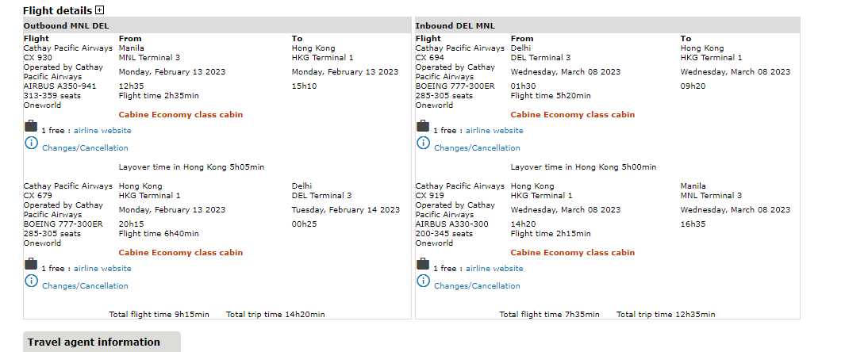Open Changes/Cancellation for Hong Kong to Manila flight
The height and width of the screenshot is (352, 868).
[x=477, y=286]
